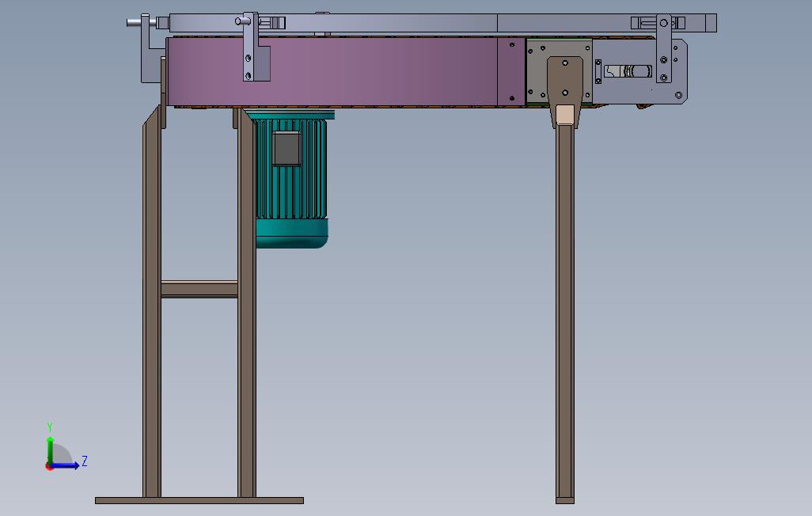Select the teal finned motor body

[x=291, y=169]
